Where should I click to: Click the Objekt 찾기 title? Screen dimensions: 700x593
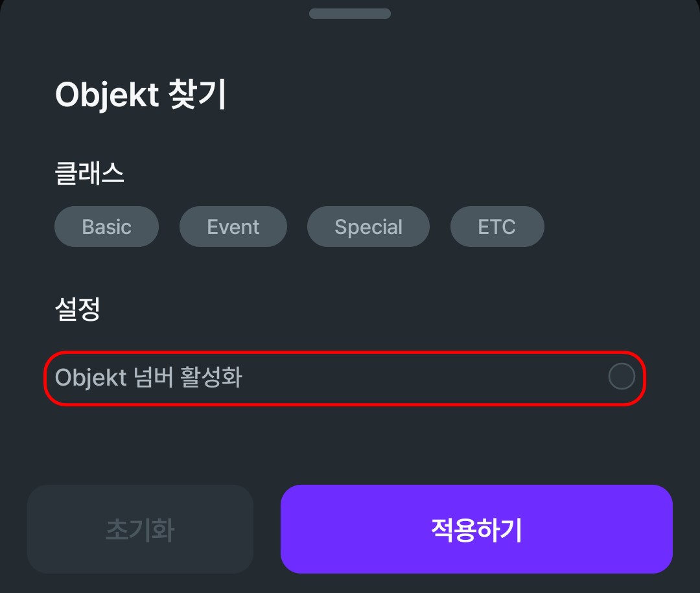click(x=141, y=96)
